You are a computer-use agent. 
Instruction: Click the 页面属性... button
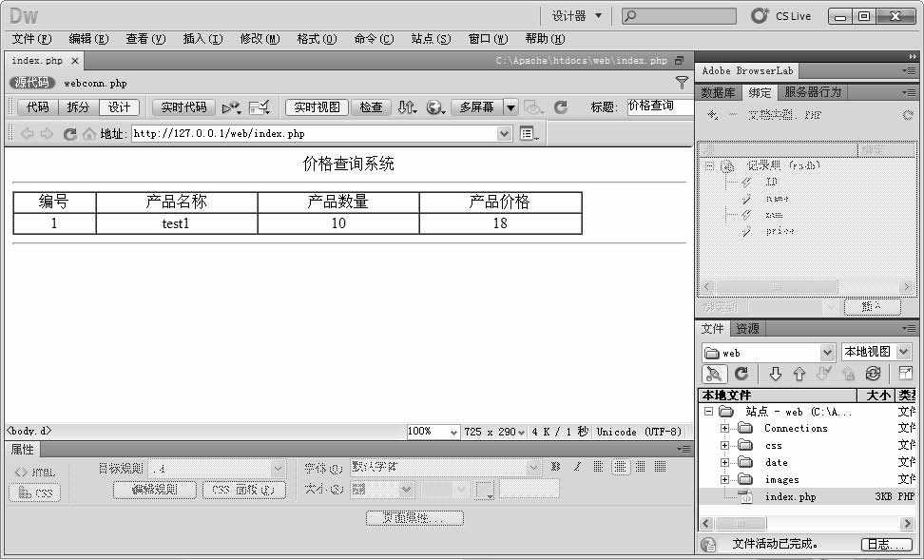pyautogui.click(x=414, y=518)
